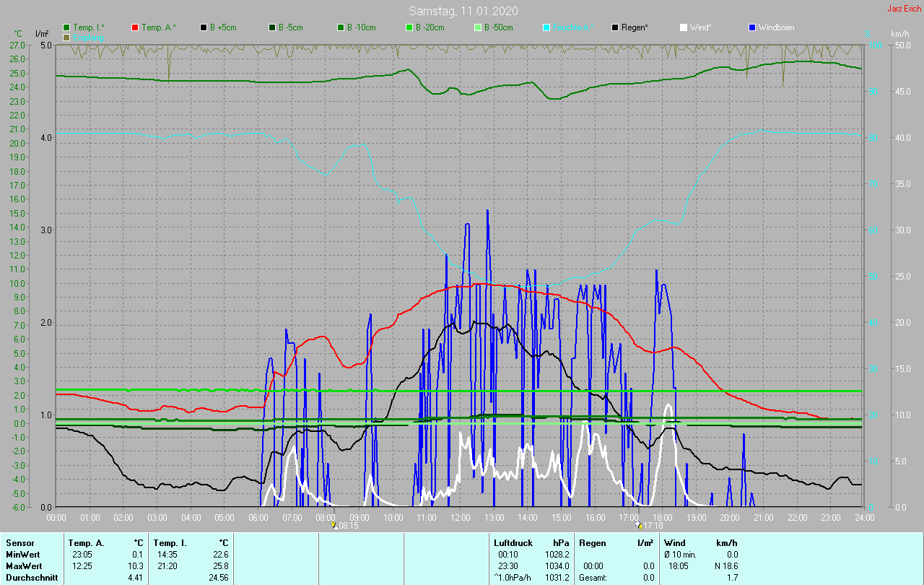
Task: Click the sunset marker at 17:18
Action: click(638, 525)
